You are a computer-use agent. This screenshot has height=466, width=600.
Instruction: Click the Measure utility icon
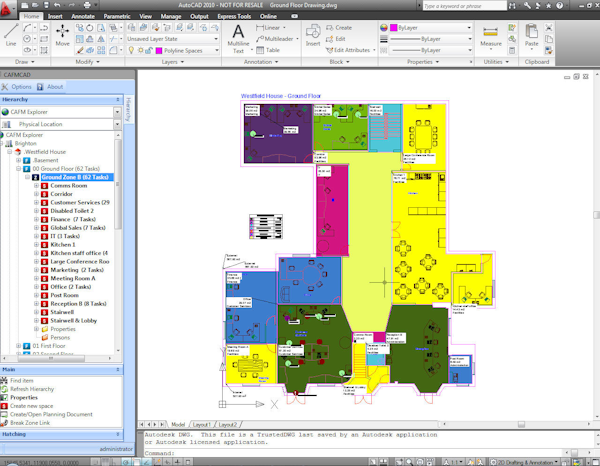(x=491, y=36)
